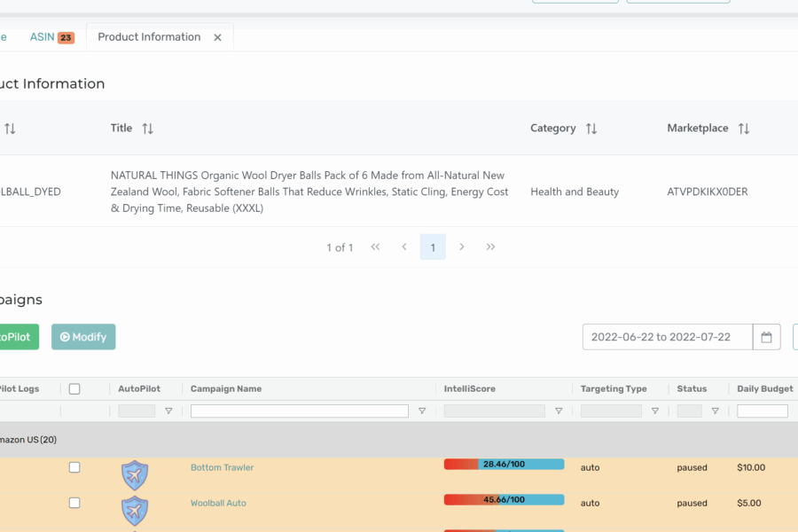Go to next page of product table

tap(462, 246)
